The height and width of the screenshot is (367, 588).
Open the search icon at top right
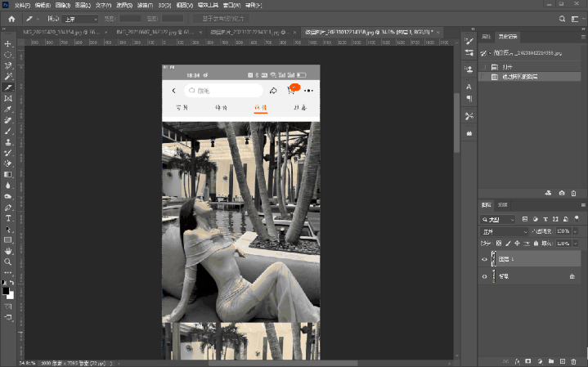point(562,19)
